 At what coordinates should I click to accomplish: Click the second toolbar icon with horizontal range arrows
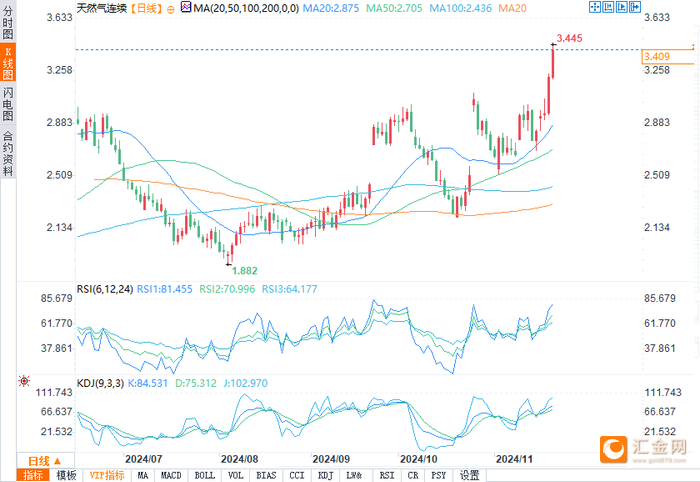point(608,7)
